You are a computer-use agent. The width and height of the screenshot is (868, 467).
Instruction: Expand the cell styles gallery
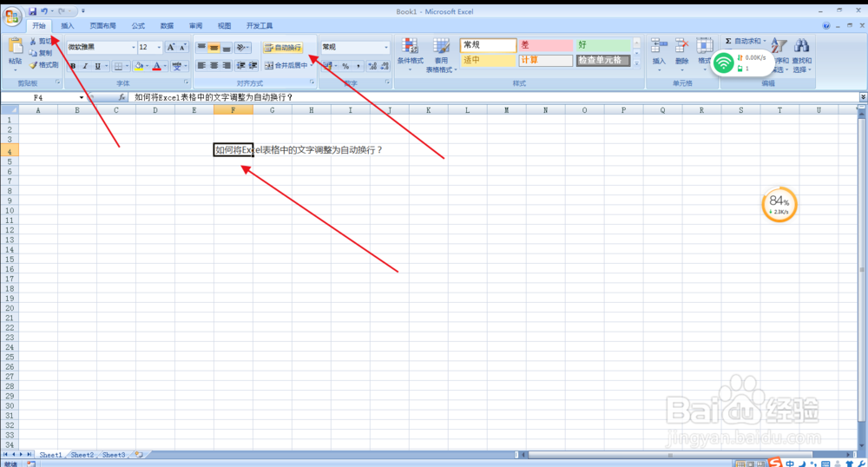[636, 63]
